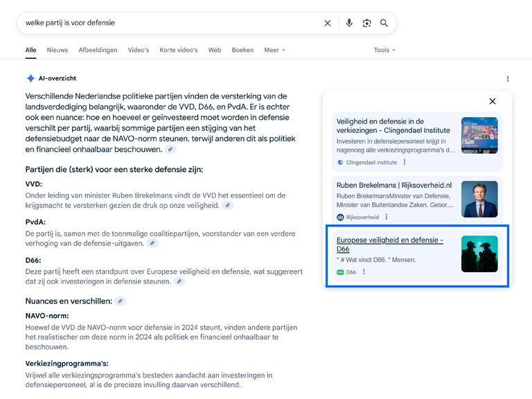This screenshot has width=532, height=399.
Task: Switch to the Nieuws tab
Action: pyautogui.click(x=57, y=50)
